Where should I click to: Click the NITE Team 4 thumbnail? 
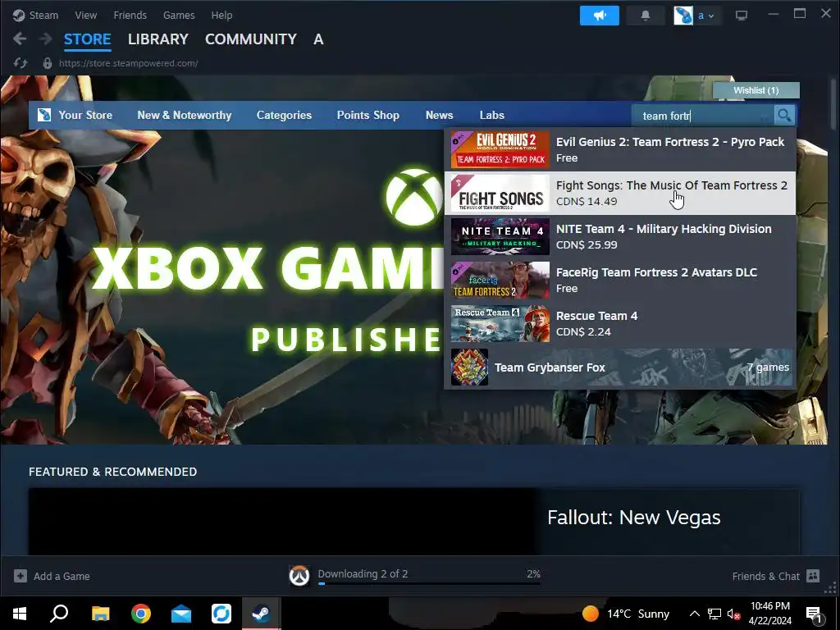[500, 236]
